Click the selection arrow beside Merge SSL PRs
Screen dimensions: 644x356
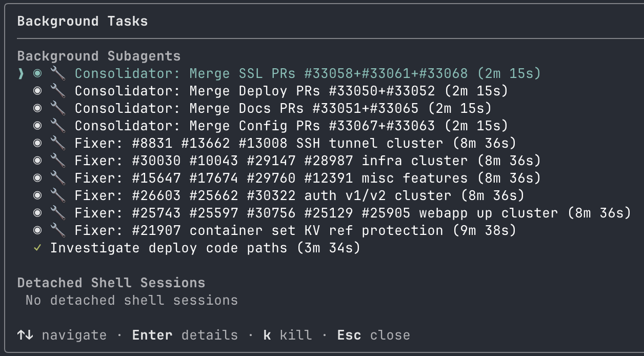pos(21,73)
